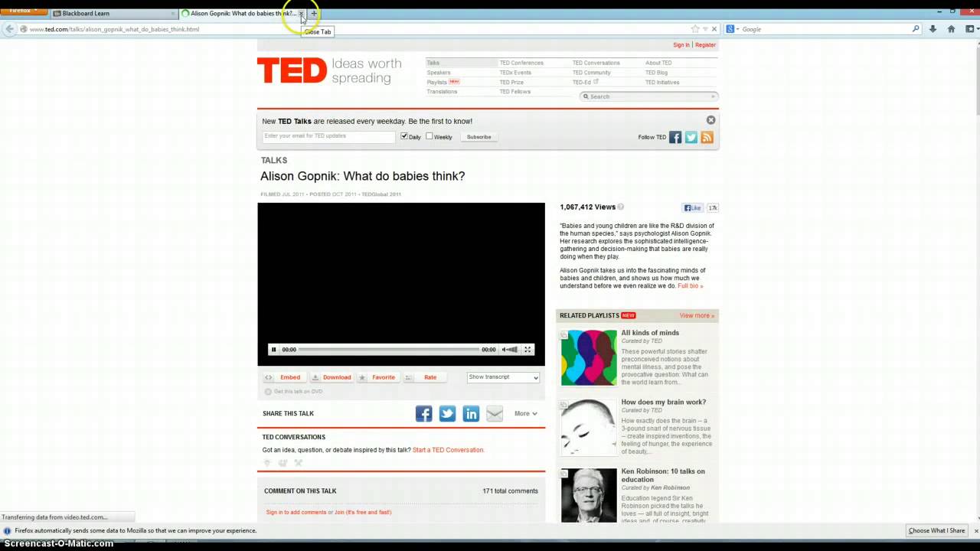Share this talk on Twitter
980x551 pixels.
pos(447,414)
